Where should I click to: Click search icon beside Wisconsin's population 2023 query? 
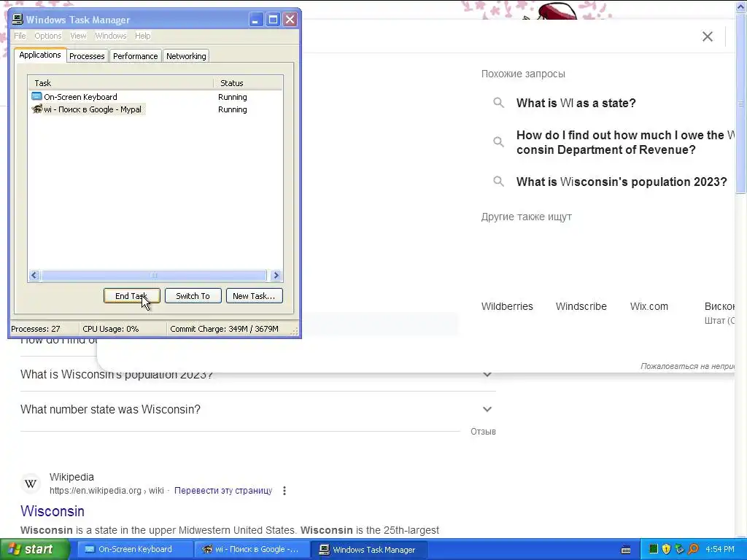[x=498, y=182]
